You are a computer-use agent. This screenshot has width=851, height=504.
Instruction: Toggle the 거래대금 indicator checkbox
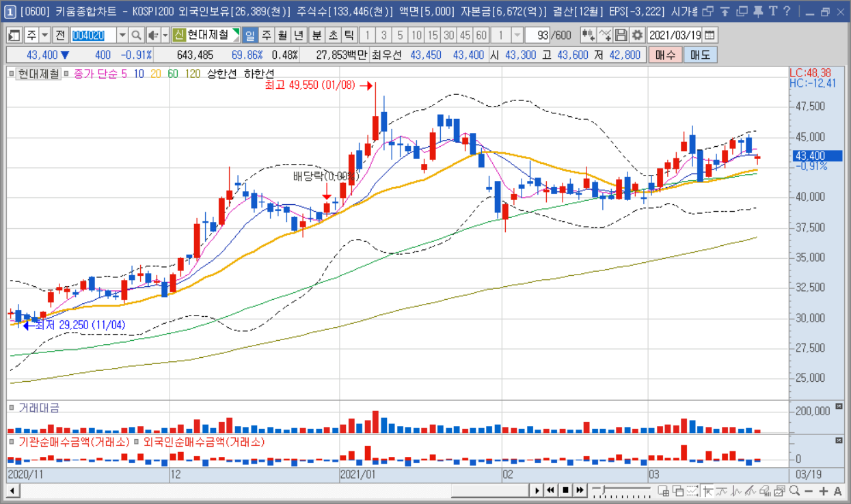pyautogui.click(x=12, y=407)
